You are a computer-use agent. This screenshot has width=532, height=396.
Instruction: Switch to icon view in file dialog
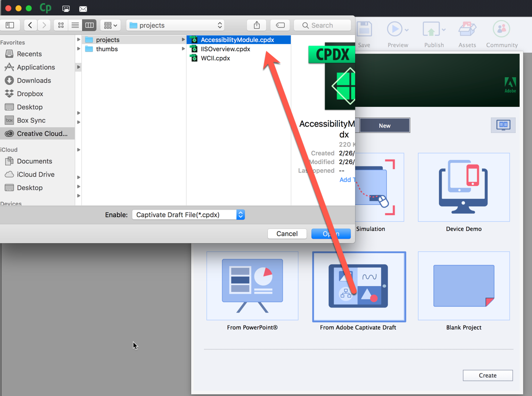[61, 25]
